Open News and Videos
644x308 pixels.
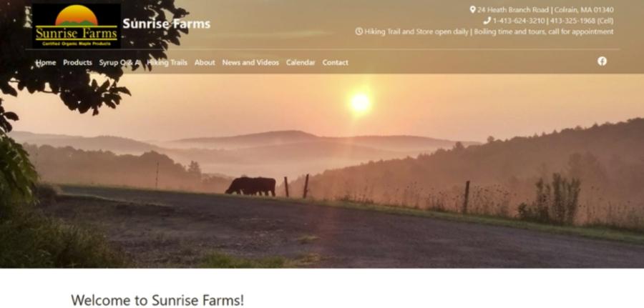pyautogui.click(x=250, y=62)
